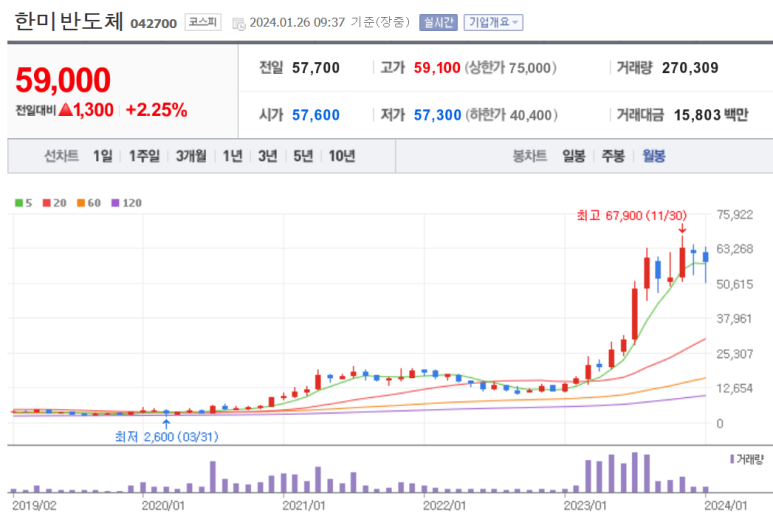The width and height of the screenshot is (773, 525).
Task: Switch to 일봉 daily candle chart
Action: (574, 156)
